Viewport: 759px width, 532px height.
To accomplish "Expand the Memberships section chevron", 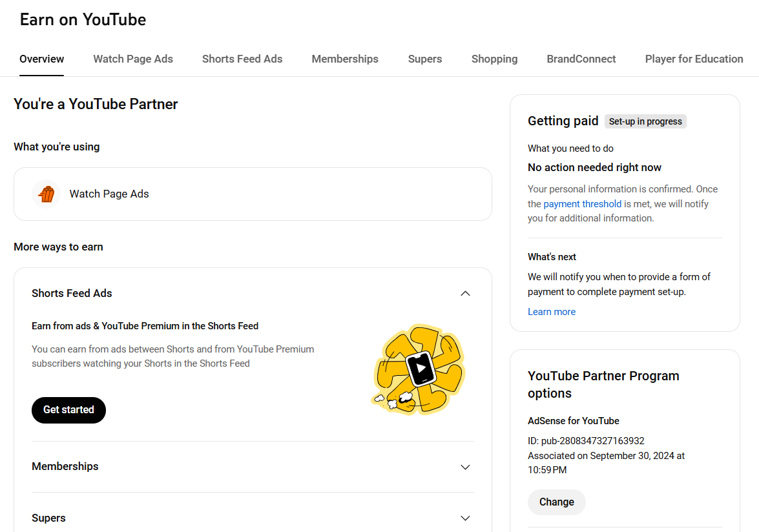I will (x=465, y=467).
